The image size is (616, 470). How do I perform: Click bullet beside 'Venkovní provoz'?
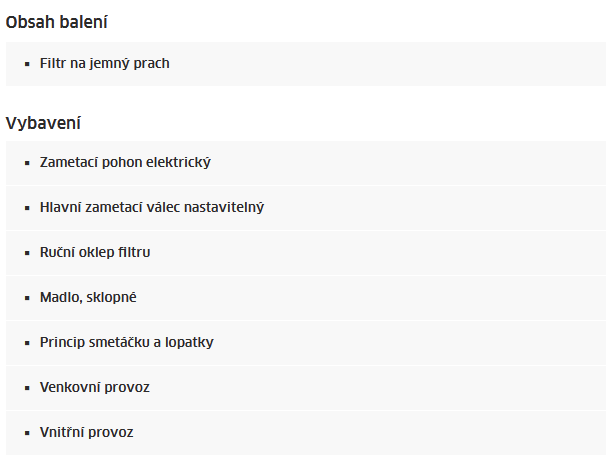(x=27, y=388)
